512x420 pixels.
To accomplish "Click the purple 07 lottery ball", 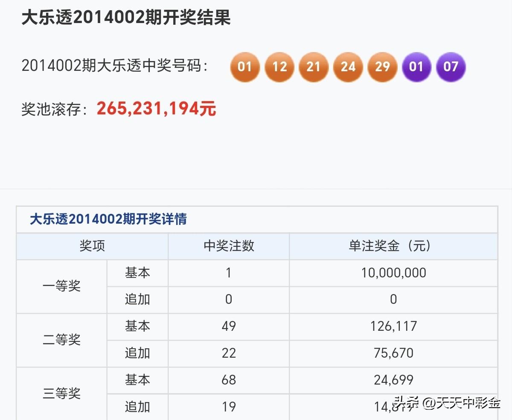I will tap(451, 67).
